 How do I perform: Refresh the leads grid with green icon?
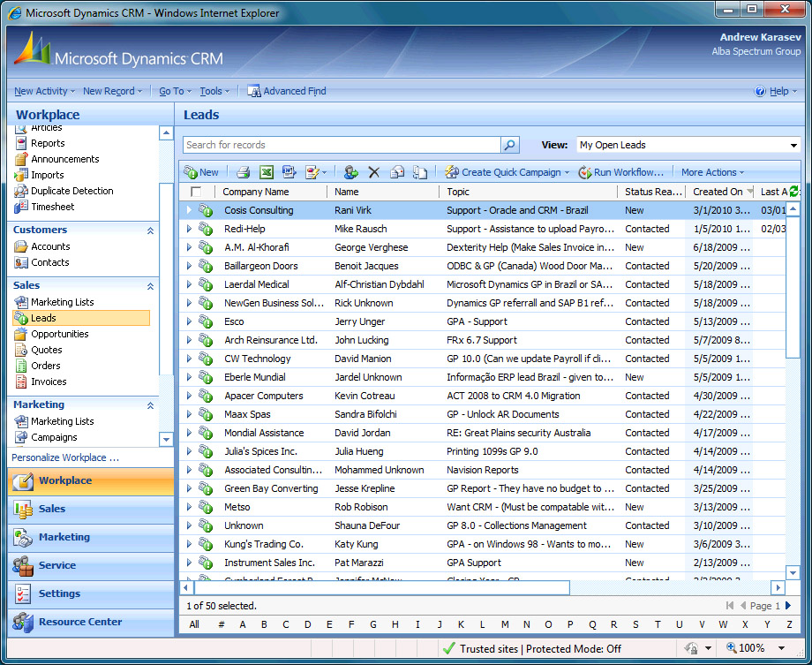[793, 192]
